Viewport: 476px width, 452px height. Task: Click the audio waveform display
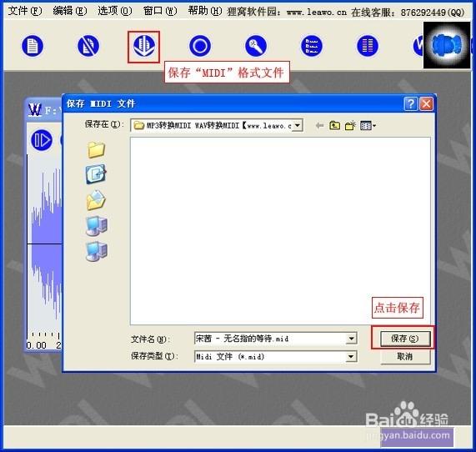44,243
